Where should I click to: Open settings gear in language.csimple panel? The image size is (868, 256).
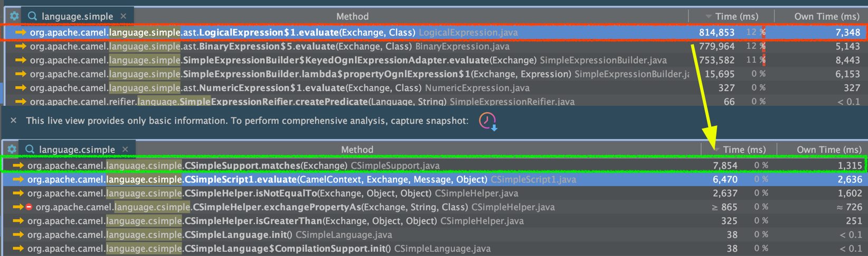[x=12, y=150]
